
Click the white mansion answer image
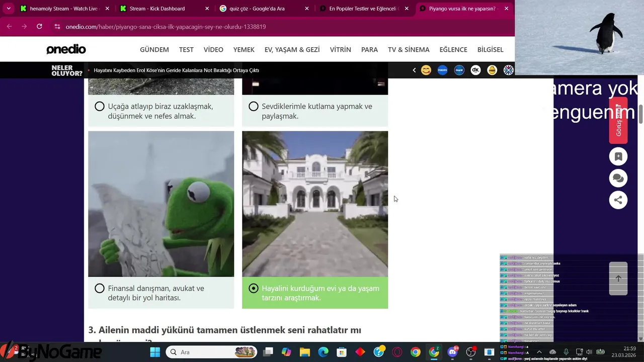(x=315, y=204)
